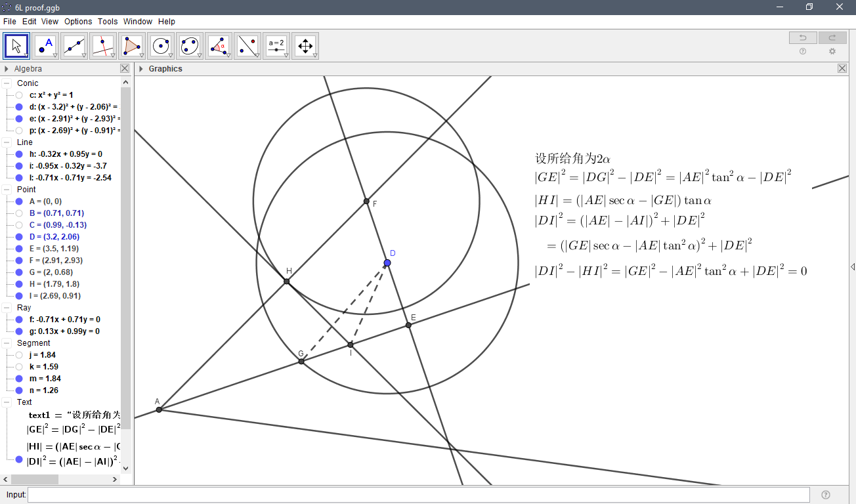This screenshot has width=856, height=504.
Task: Select the Slider tool
Action: coord(276,45)
